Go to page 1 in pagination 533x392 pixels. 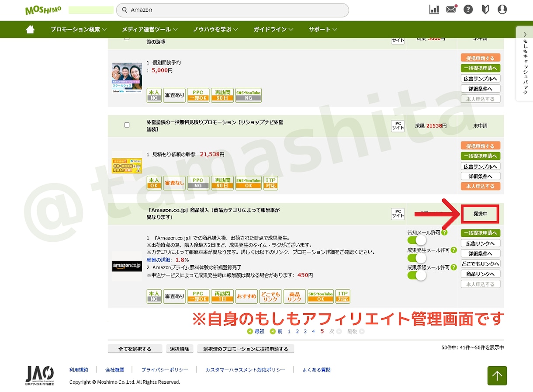(x=289, y=332)
